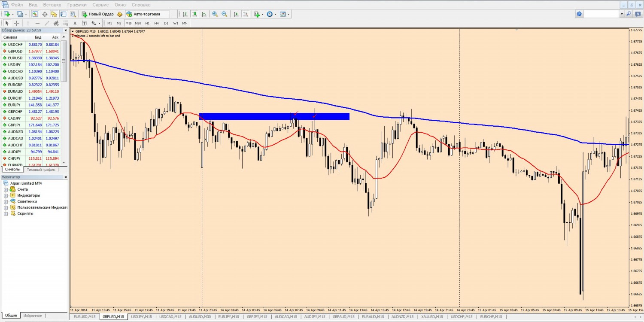Select Alpari Limited MT4 in Navigator

(26, 183)
